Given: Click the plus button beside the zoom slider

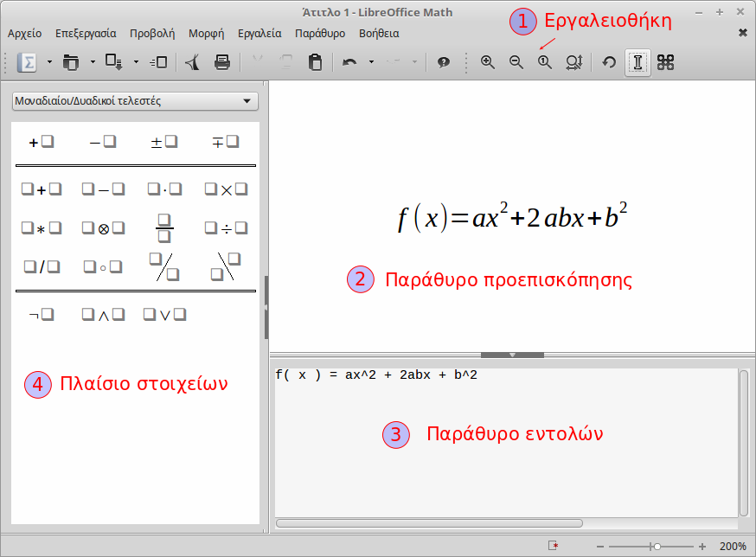Looking at the screenshot, I should tap(702, 547).
